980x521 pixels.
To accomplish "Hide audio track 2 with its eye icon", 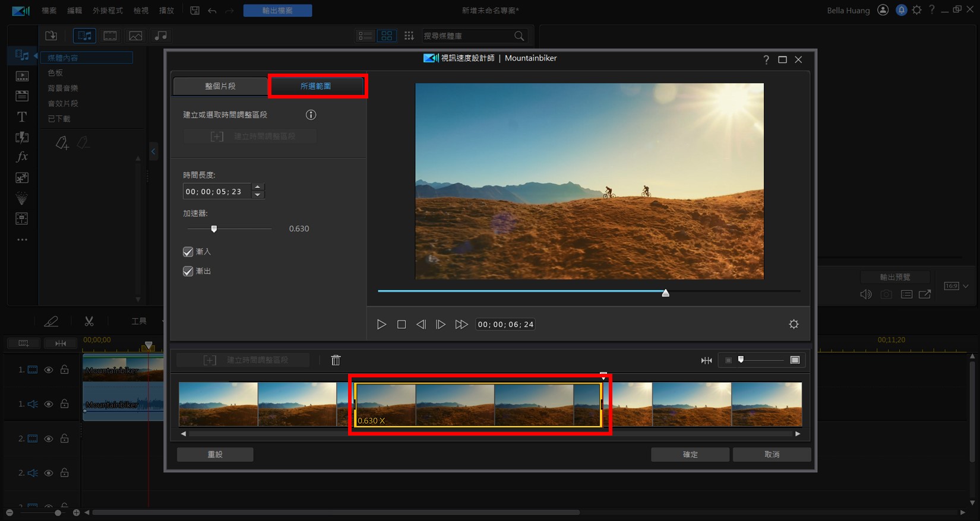I will point(49,473).
